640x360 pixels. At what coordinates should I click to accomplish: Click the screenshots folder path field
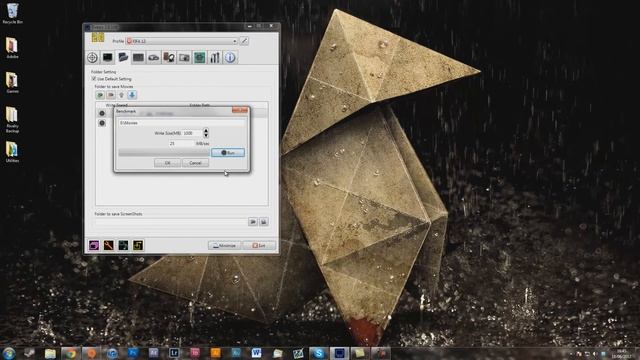pyautogui.click(x=171, y=222)
